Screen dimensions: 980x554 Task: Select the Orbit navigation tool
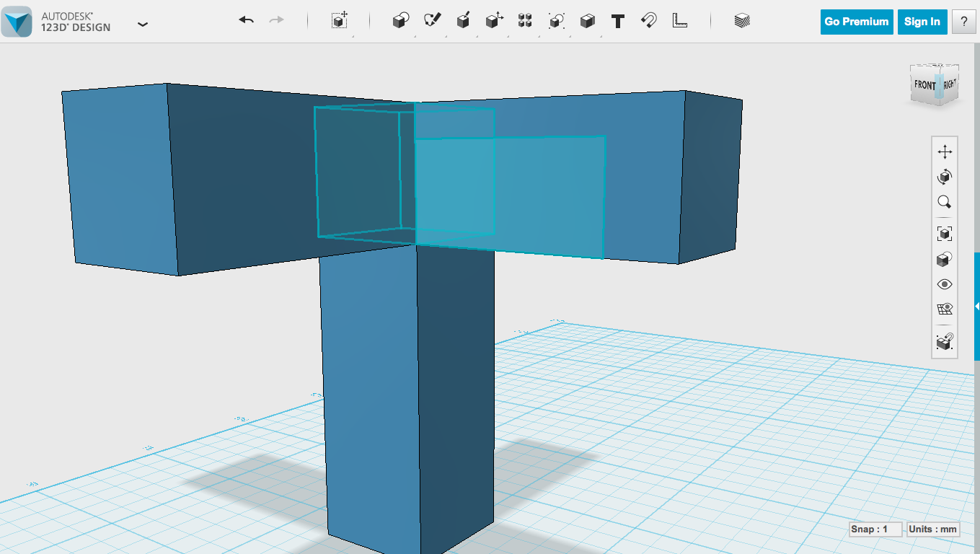click(945, 177)
